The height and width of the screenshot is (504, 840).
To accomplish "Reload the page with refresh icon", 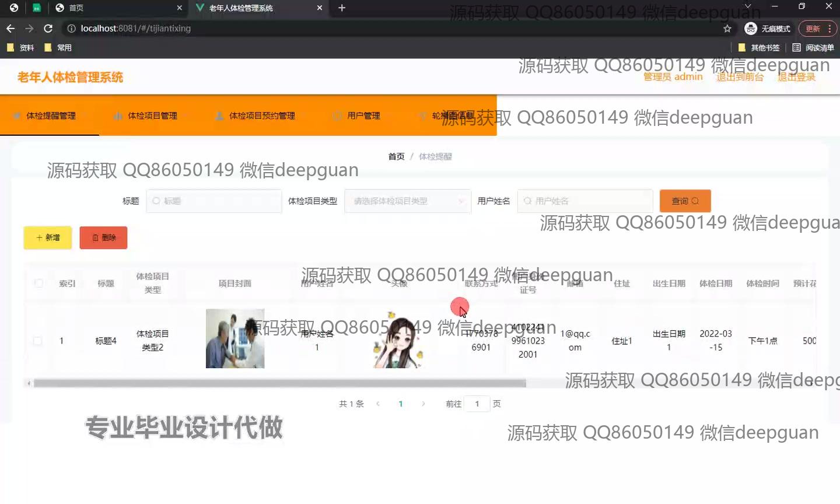I will tap(48, 29).
